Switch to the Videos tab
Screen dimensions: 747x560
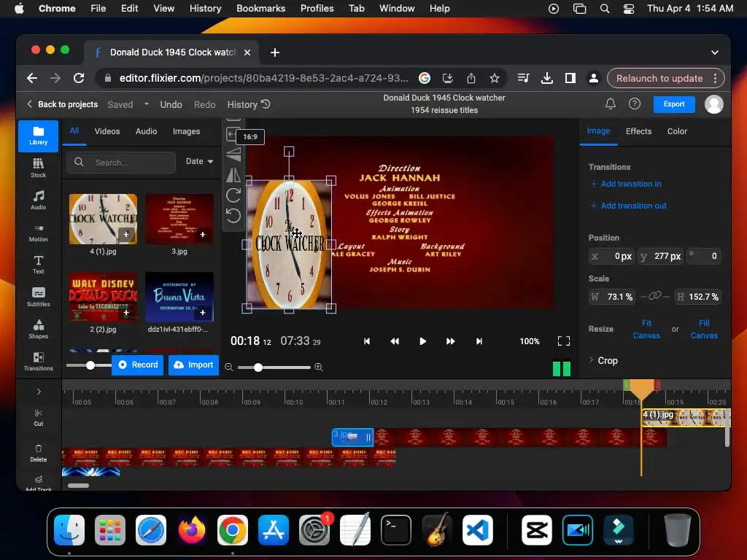coord(107,131)
